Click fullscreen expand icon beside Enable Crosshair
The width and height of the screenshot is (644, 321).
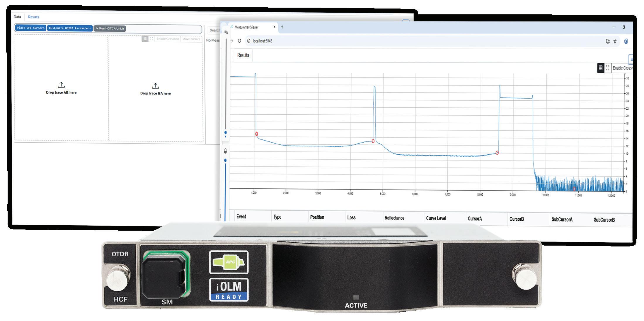click(x=608, y=68)
